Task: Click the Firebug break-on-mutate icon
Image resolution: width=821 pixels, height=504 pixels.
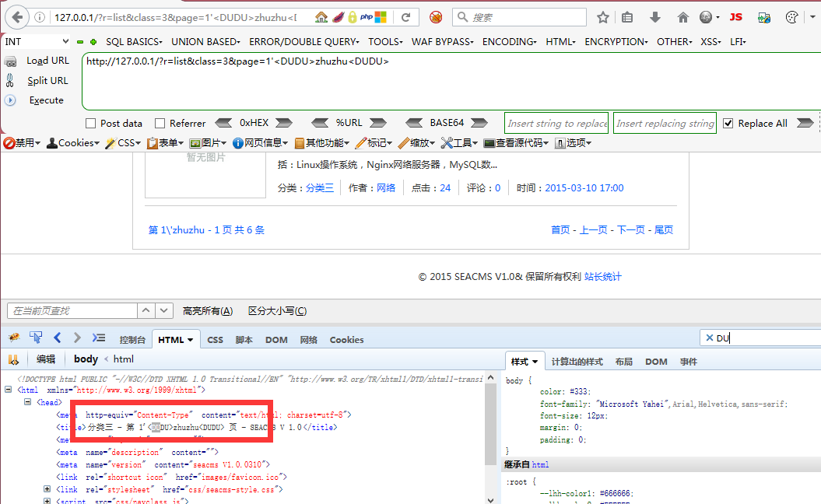Action: 13,359
